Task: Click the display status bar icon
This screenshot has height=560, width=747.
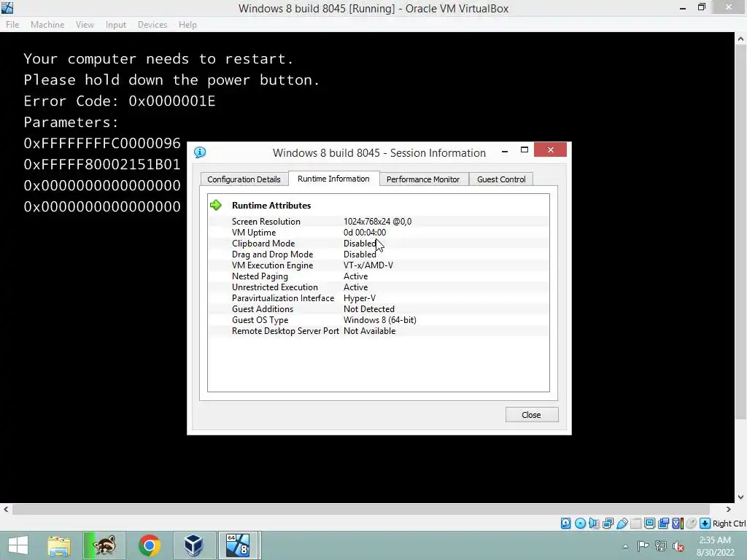Action: pyautogui.click(x=649, y=524)
